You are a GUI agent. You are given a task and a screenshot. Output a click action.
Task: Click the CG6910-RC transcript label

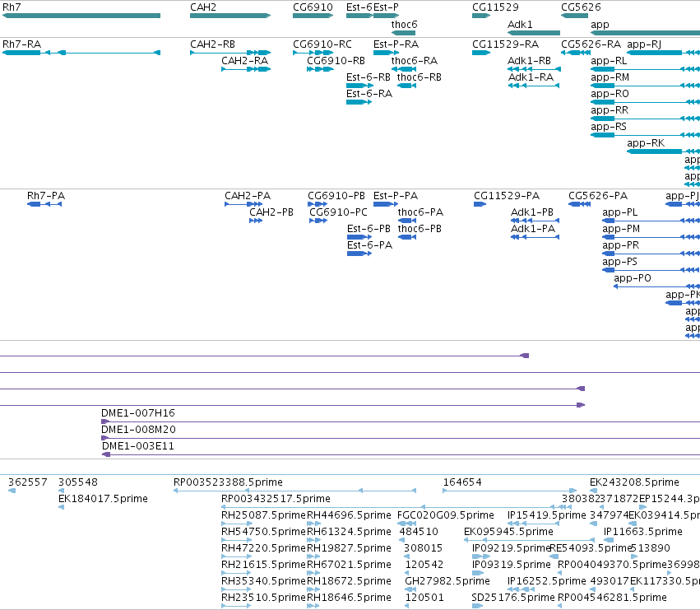(x=322, y=44)
